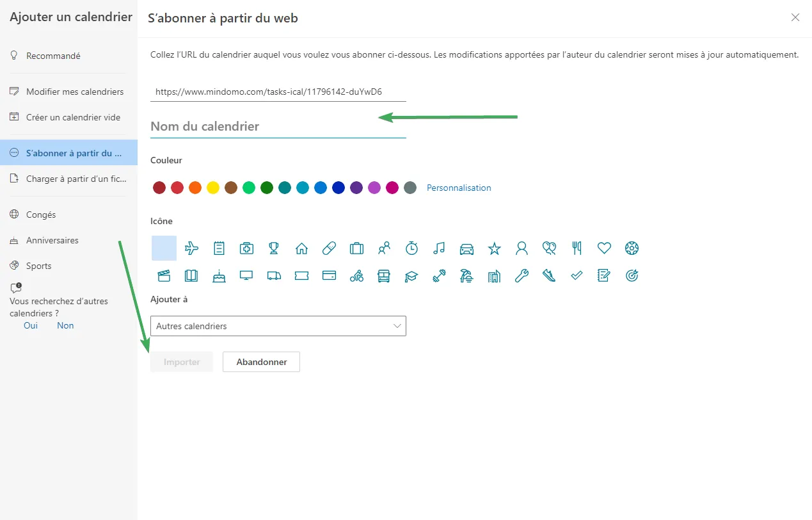Choose the car icon
Viewport: 812px width, 520px height.
466,248
